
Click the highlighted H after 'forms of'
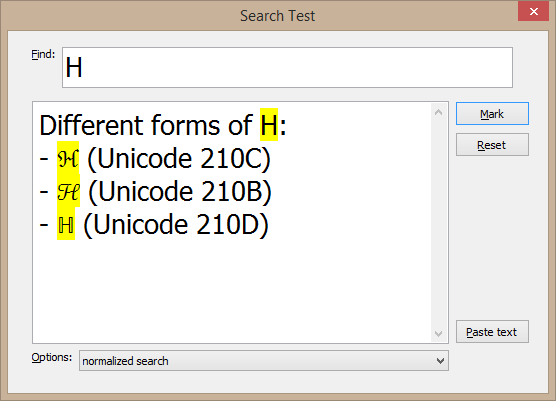269,125
